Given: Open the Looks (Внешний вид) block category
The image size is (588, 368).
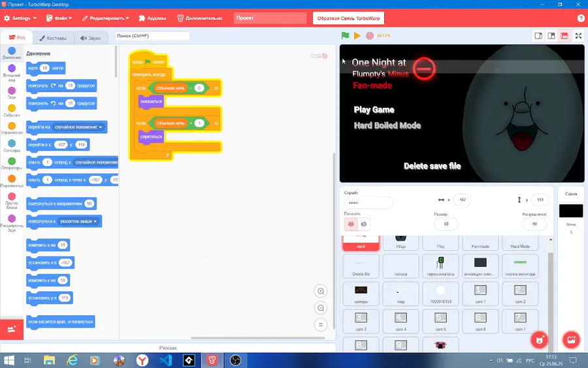Looking at the screenshot, I should click(12, 73).
